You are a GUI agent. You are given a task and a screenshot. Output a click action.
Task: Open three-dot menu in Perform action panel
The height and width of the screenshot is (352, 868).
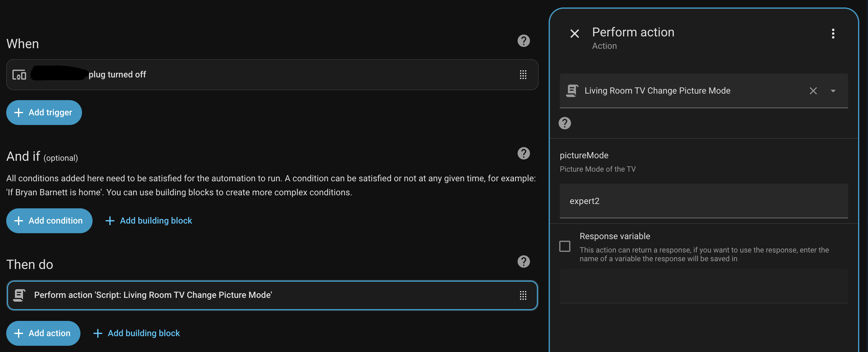click(x=833, y=33)
